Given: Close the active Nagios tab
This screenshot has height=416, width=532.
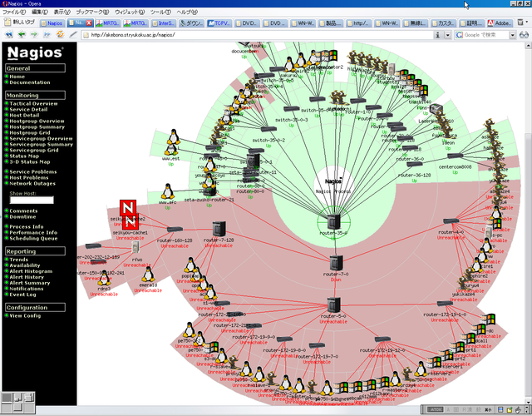Looking at the screenshot, I should (89, 22).
